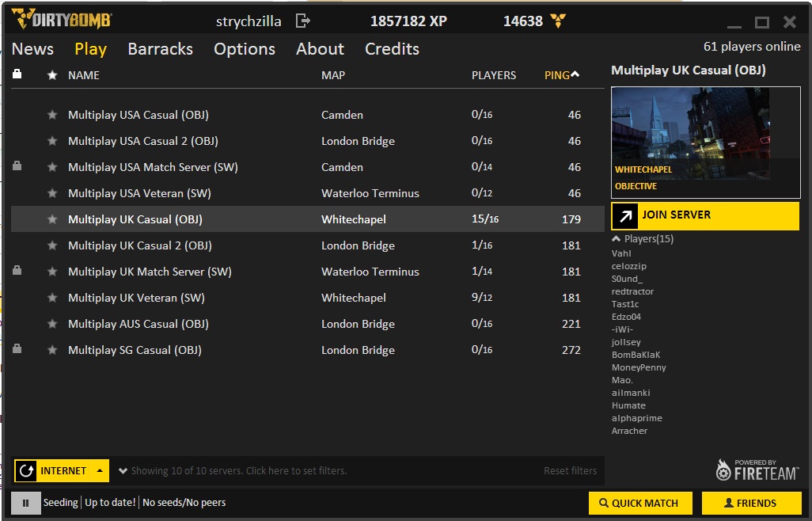The height and width of the screenshot is (521, 812).
Task: Favorite the Multiplay USA Casual (OBJ) server
Action: point(52,115)
